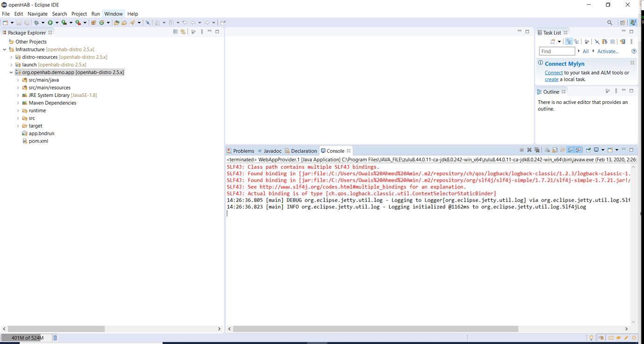Click Collapse All icon in Task List

tap(613, 41)
